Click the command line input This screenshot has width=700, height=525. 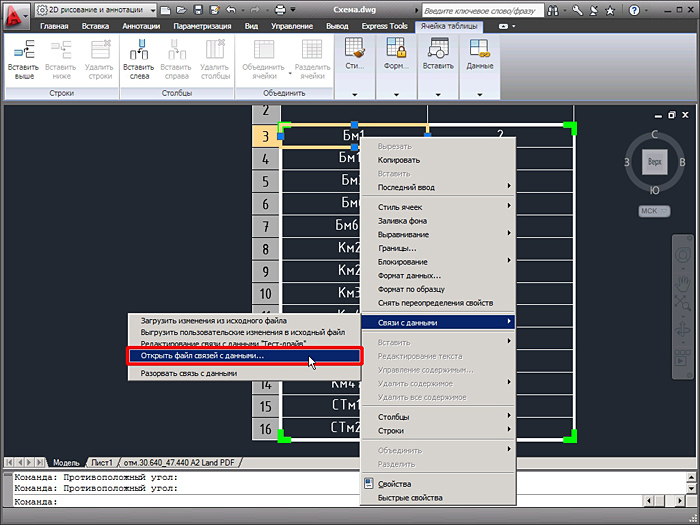(x=328, y=502)
